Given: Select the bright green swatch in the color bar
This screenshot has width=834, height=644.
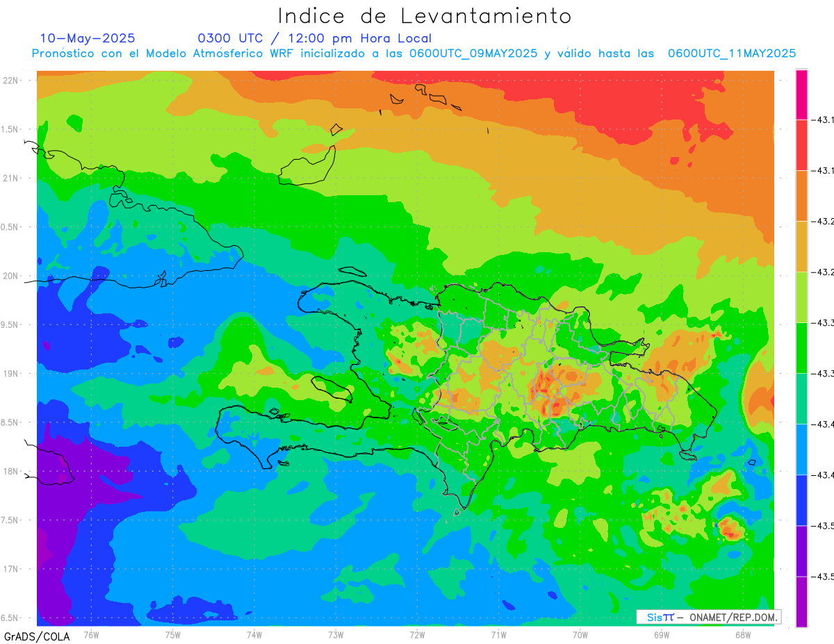Looking at the screenshot, I should pos(801,348).
